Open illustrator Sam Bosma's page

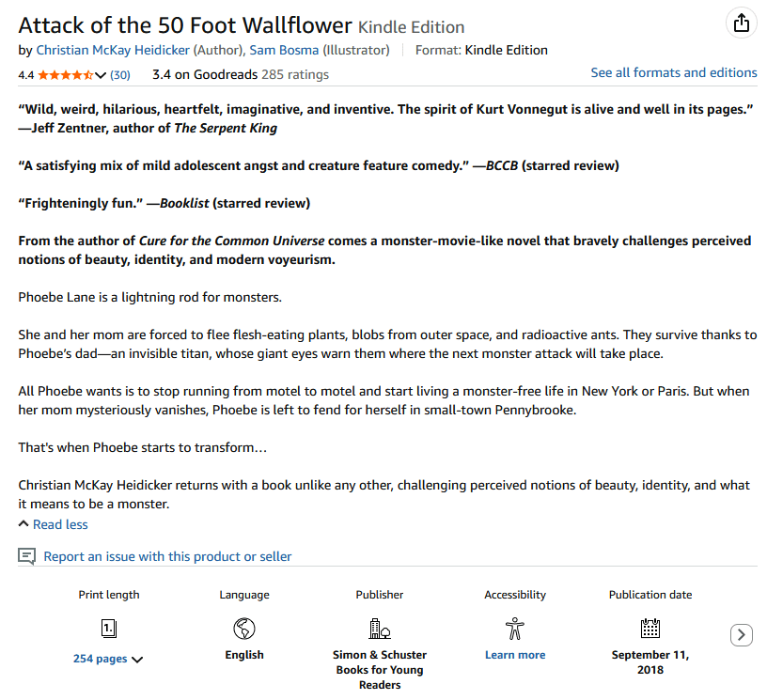click(284, 50)
